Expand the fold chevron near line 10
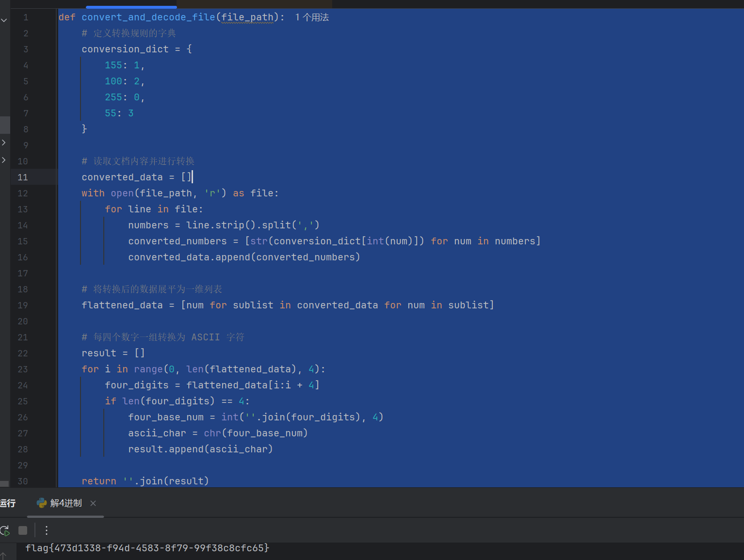Image resolution: width=744 pixels, height=560 pixels. pyautogui.click(x=4, y=160)
